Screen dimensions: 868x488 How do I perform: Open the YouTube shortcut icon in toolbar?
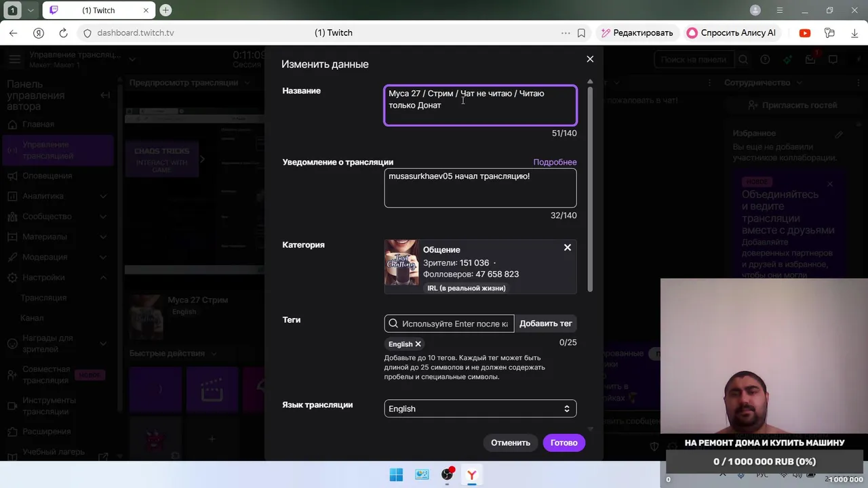click(805, 33)
